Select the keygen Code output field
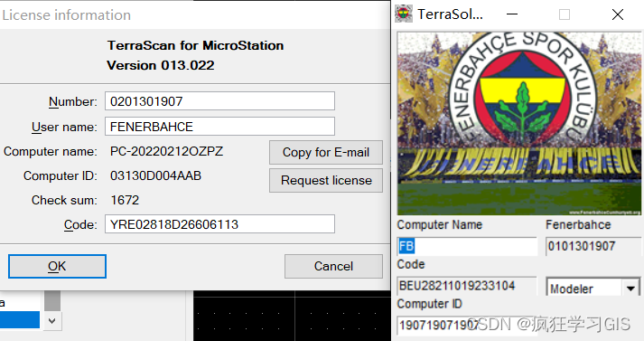Screen dimensions: 644x341 tap(467, 286)
